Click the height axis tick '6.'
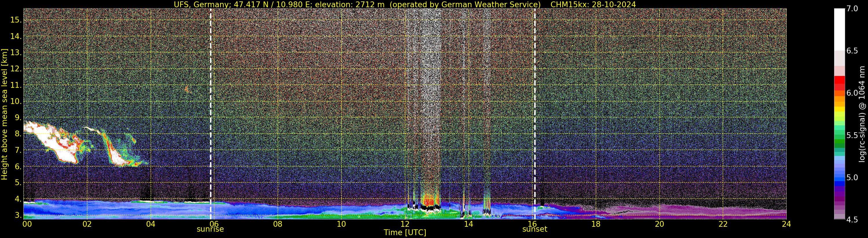Screen dimensions: 868x238 [x=18, y=166]
